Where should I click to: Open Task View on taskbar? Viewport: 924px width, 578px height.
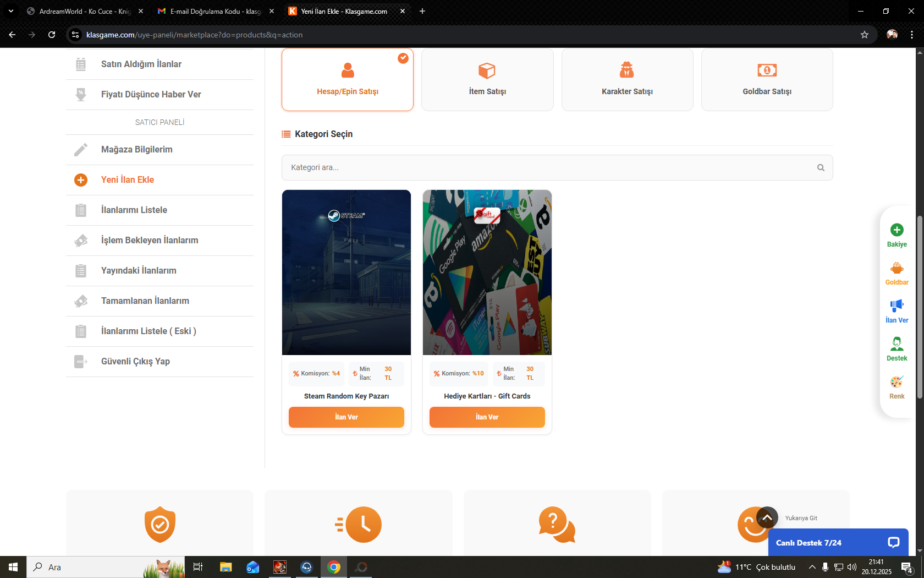click(x=198, y=567)
